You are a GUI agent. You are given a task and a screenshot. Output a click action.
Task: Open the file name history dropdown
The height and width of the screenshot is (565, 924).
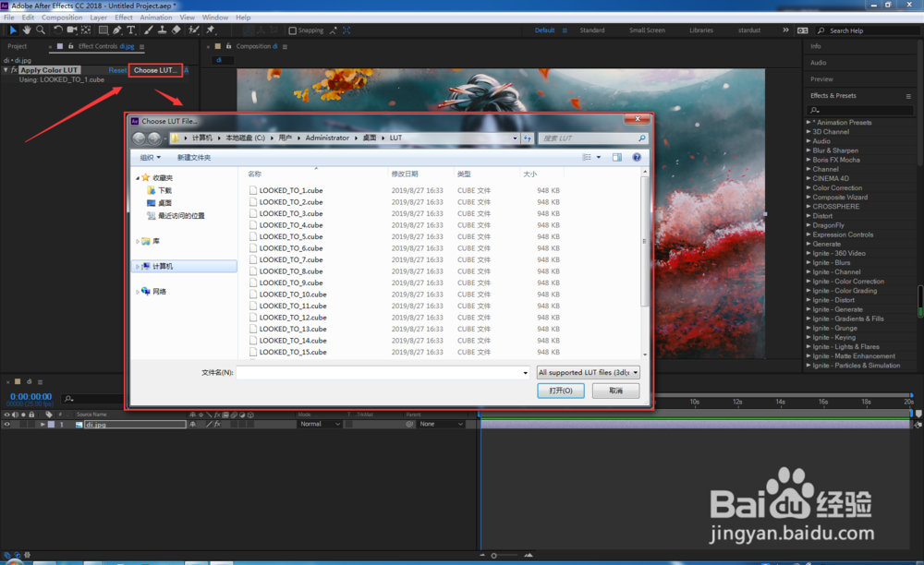point(525,373)
